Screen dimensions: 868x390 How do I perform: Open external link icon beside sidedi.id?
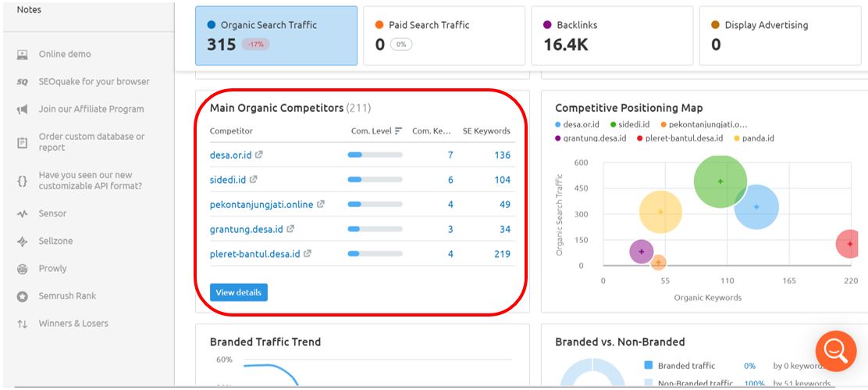coord(253,180)
